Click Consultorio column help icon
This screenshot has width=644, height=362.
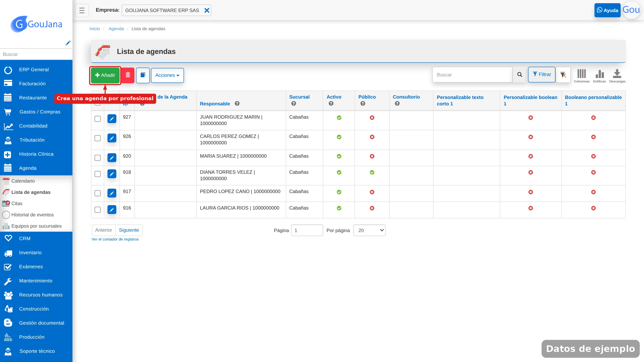click(397, 103)
